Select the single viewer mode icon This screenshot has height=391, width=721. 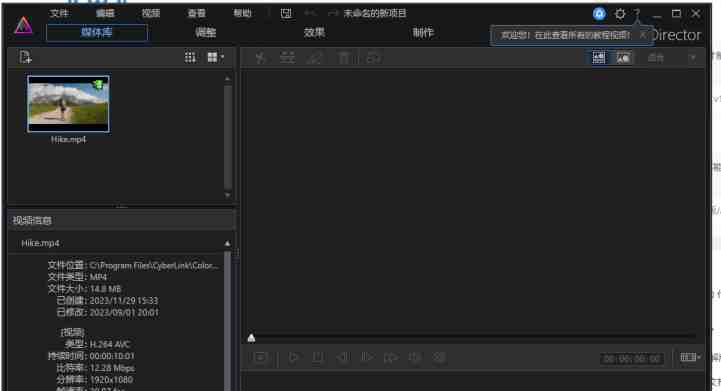click(623, 58)
